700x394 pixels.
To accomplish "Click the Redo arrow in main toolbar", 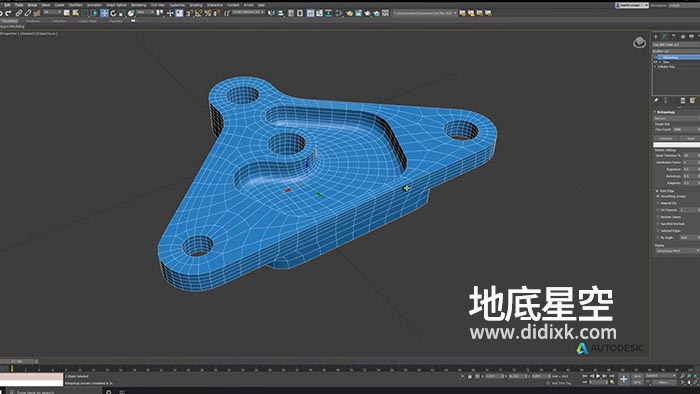I will 8,13.
